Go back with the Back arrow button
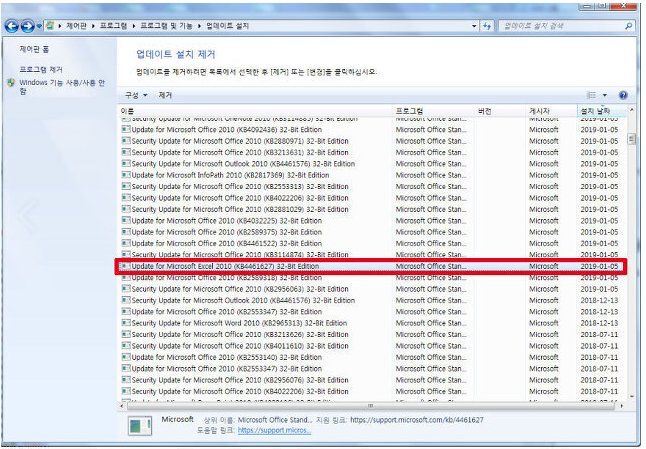Viewport: 646px width, 449px height. click(x=12, y=26)
